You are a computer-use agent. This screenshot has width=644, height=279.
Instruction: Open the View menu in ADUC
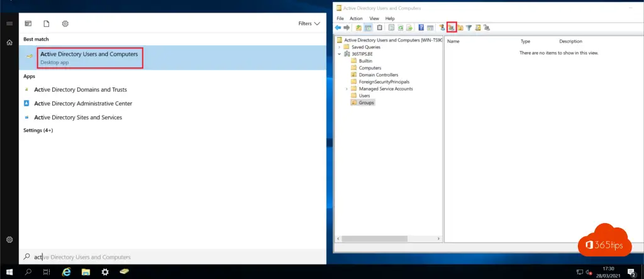[374, 18]
